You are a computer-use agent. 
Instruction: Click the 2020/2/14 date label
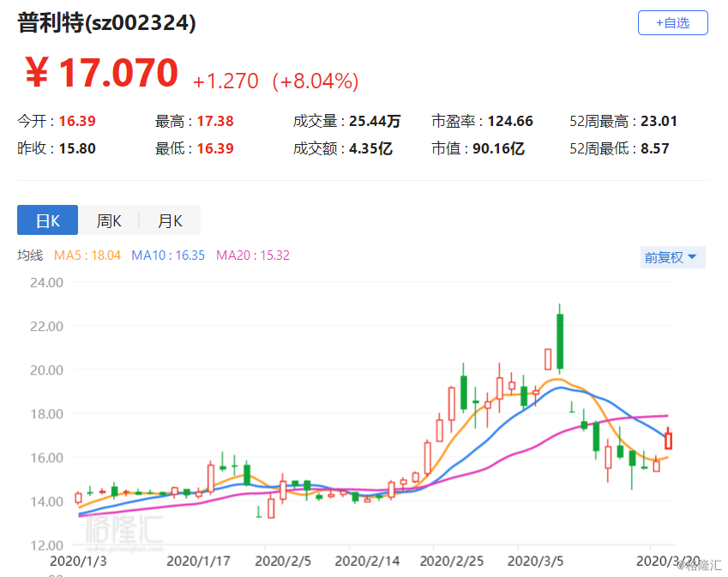(367, 562)
